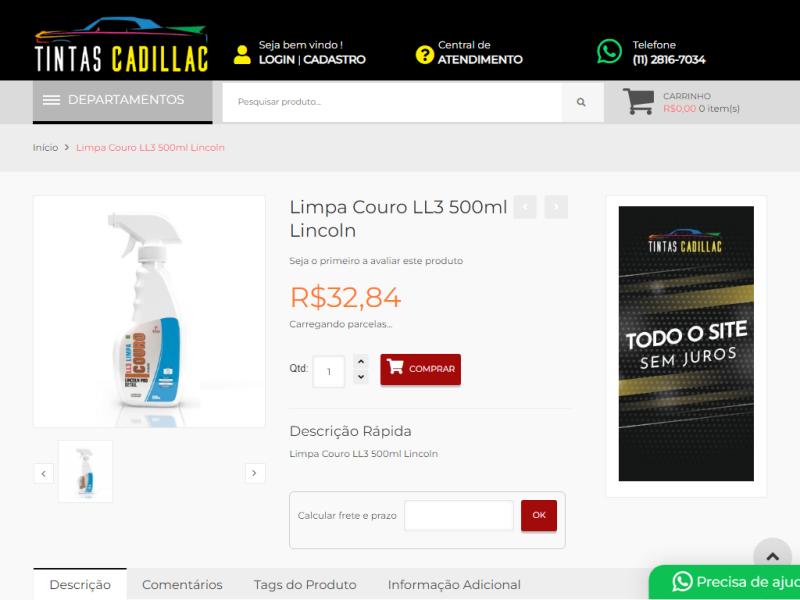This screenshot has height=600, width=800.
Task: Open the shopping cart icon
Action: [638, 101]
